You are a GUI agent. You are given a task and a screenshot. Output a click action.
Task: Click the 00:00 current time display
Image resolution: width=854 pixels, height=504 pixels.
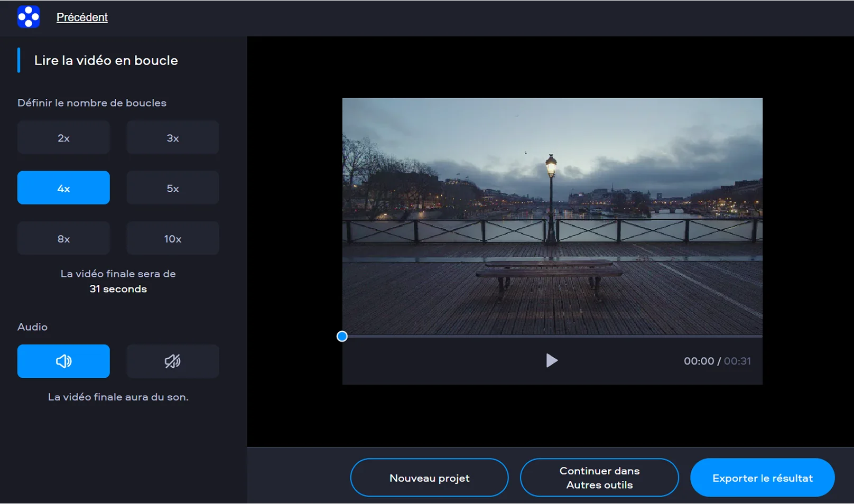pos(699,361)
